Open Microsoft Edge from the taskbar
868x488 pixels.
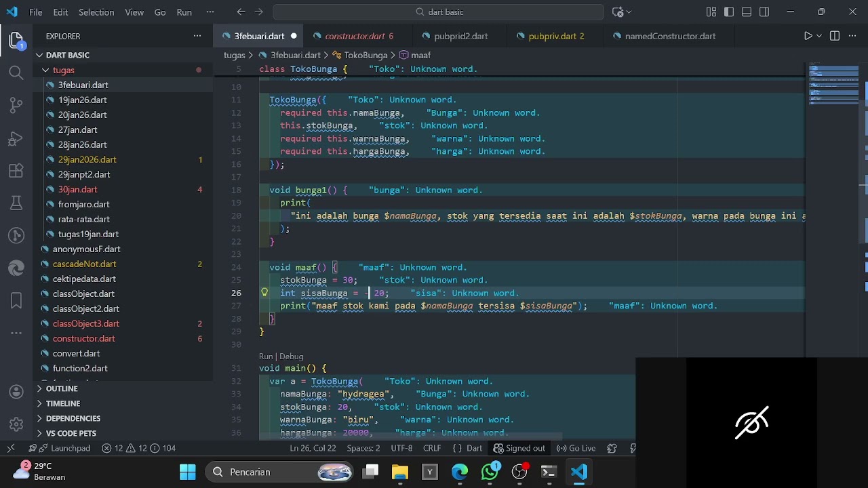click(x=460, y=472)
